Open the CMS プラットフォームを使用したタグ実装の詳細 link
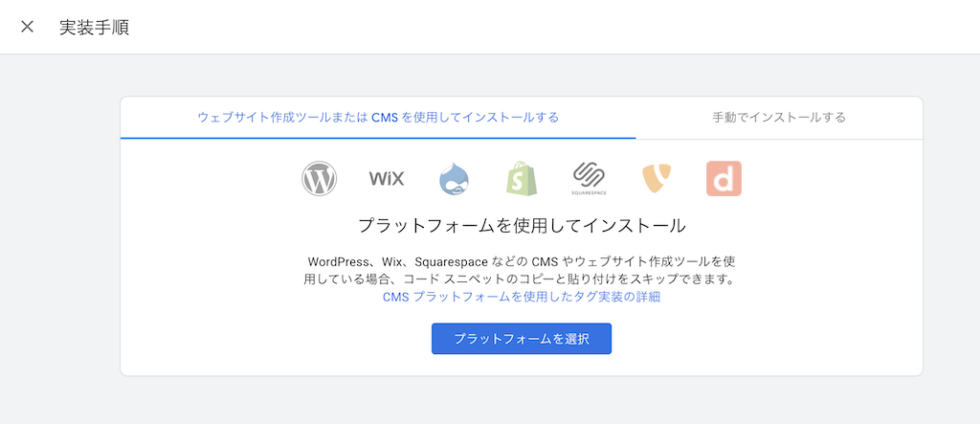This screenshot has height=424, width=980. click(x=522, y=298)
